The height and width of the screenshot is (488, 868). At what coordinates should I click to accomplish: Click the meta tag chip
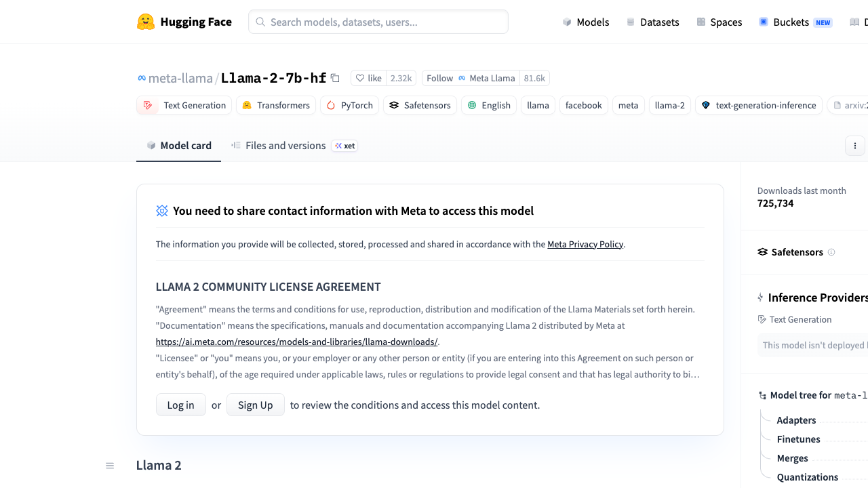(629, 105)
